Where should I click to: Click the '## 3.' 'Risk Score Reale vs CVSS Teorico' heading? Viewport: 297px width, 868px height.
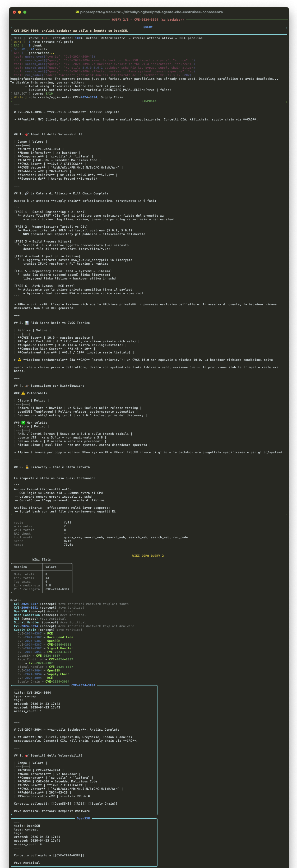click(x=52, y=323)
